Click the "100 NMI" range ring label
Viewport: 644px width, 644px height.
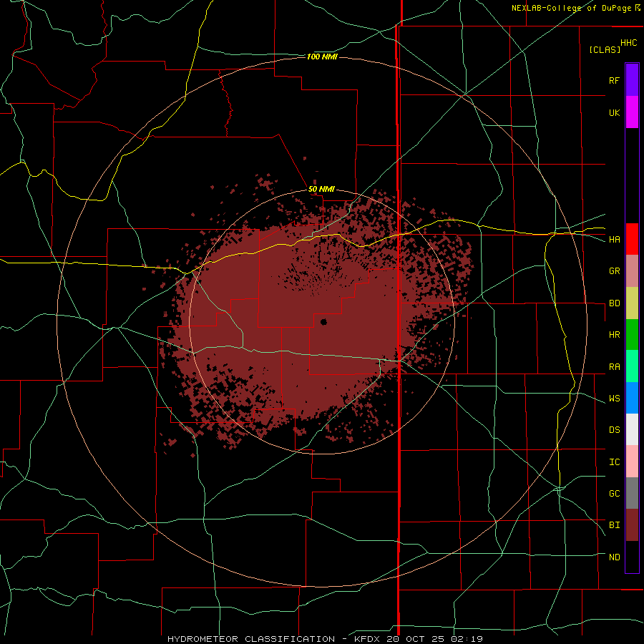[x=322, y=57]
